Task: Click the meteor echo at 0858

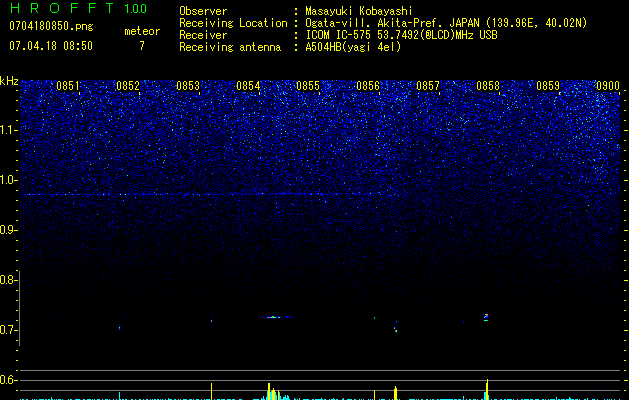Action: tap(486, 317)
